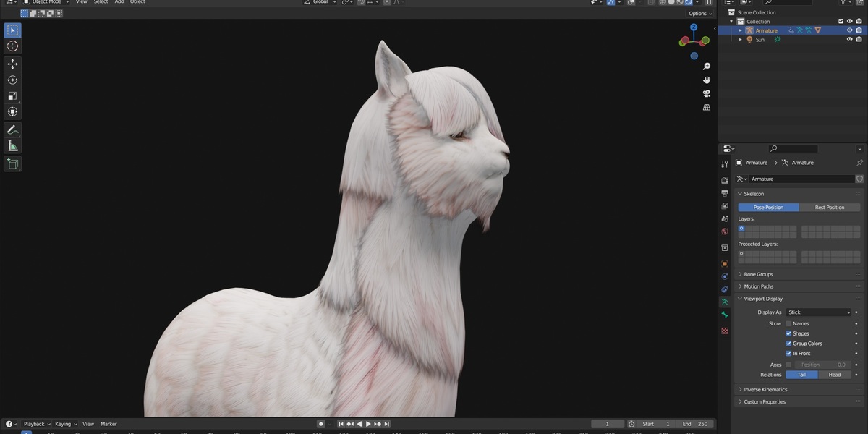Toggle the armature fake user shield icon

[859, 179]
